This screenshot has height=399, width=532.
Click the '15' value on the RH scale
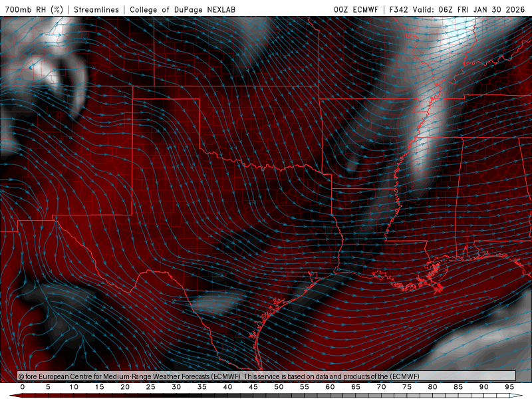pyautogui.click(x=99, y=387)
